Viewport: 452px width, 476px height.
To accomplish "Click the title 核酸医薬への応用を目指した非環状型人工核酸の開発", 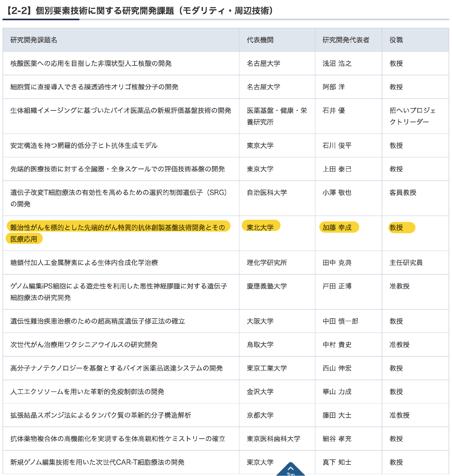I will 91,64.
